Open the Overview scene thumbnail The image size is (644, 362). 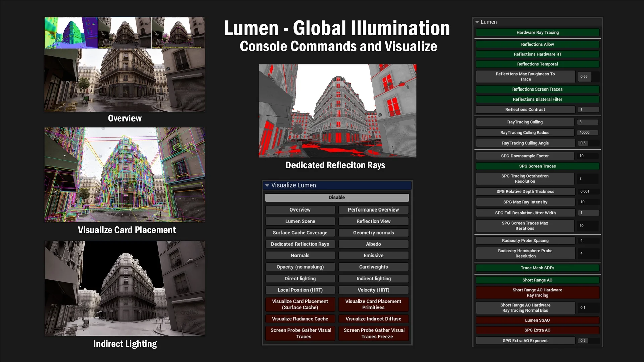pyautogui.click(x=125, y=64)
